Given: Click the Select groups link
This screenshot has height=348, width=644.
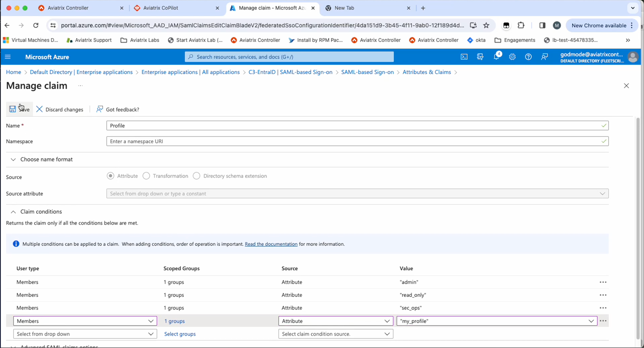Looking at the screenshot, I should pos(180,334).
